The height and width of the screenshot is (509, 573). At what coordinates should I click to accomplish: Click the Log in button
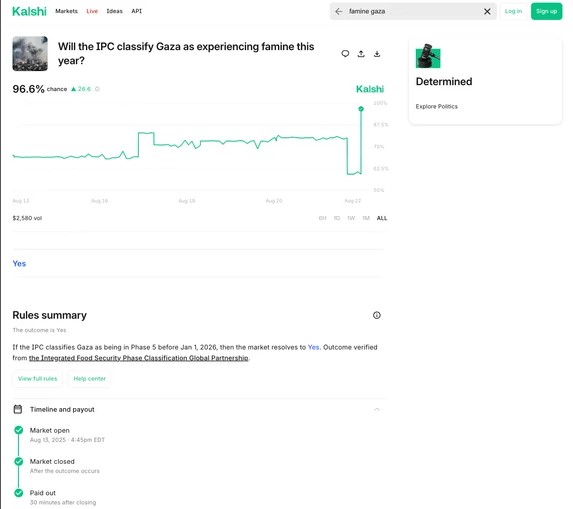click(x=513, y=11)
